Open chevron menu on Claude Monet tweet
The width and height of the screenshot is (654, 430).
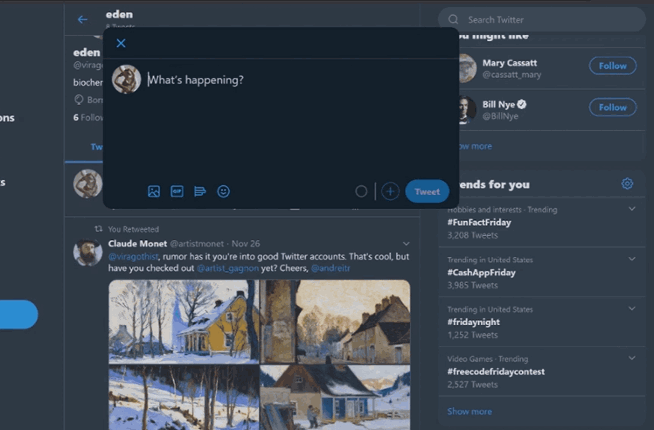coord(406,244)
